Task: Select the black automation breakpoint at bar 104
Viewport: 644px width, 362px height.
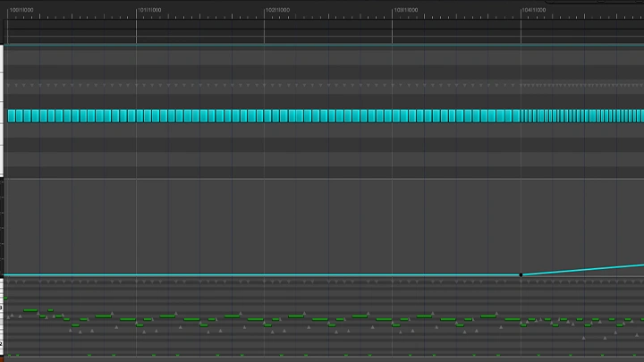Action: click(521, 274)
